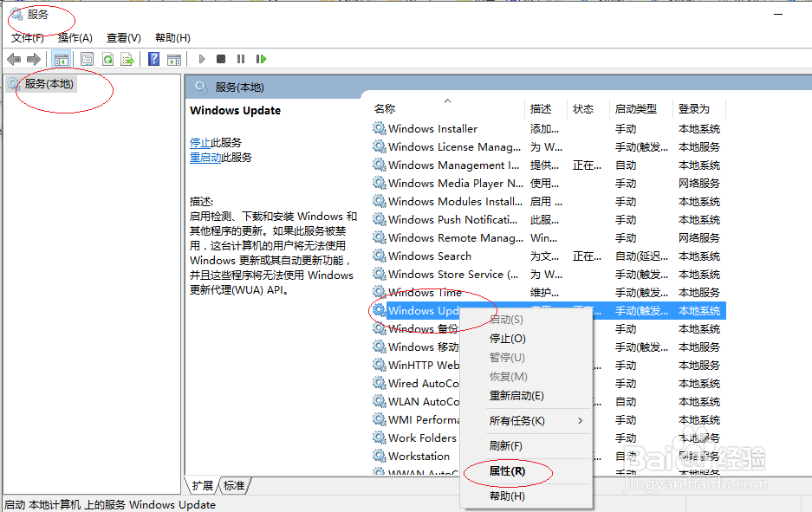Open the blue Help toolbar icon
This screenshot has height=512, width=812.
[153, 59]
